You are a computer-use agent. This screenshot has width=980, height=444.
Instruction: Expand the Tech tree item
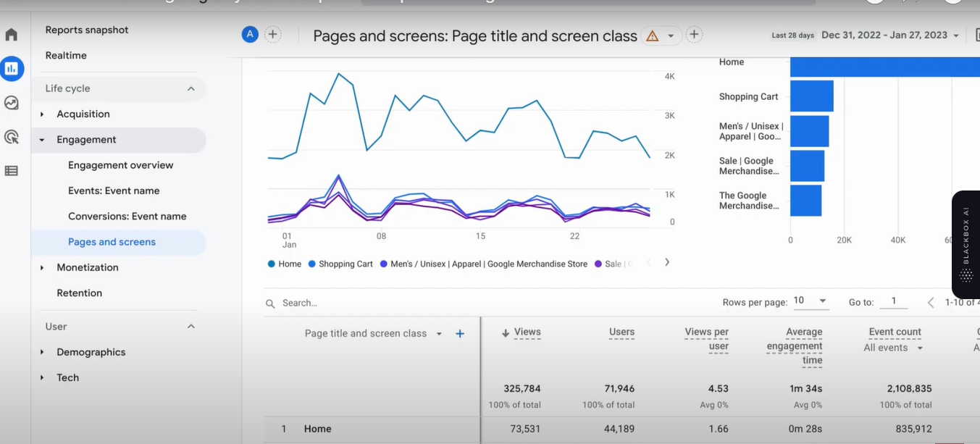pos(42,378)
